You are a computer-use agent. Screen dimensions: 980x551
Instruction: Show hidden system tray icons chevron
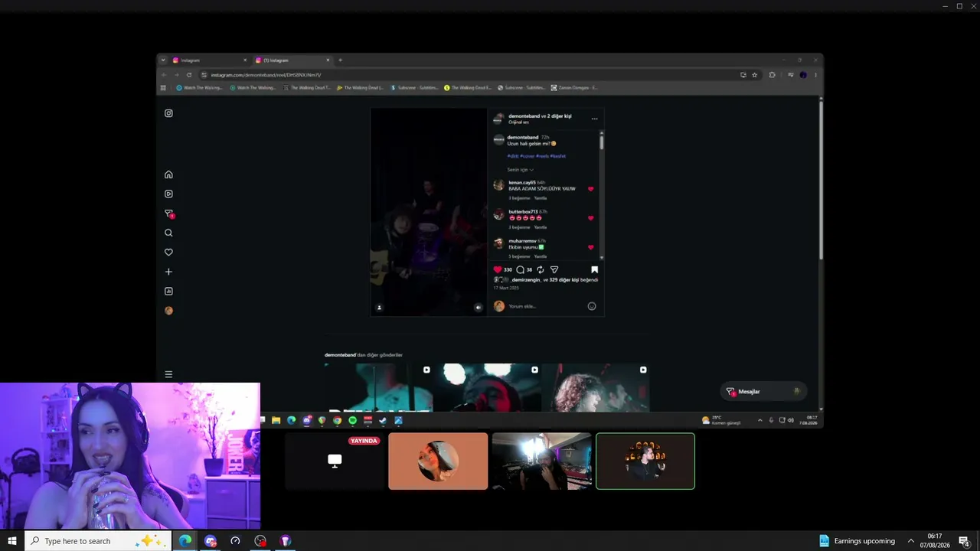pos(911,541)
